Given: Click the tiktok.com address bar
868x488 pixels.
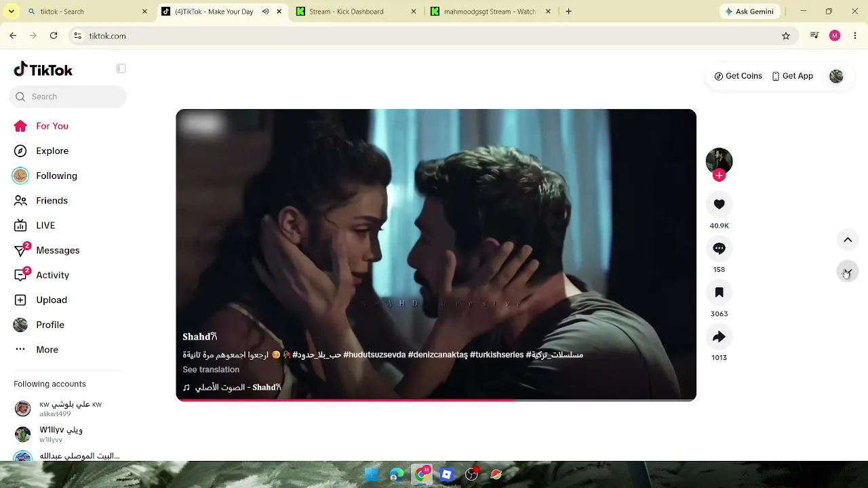Looking at the screenshot, I should point(434,36).
